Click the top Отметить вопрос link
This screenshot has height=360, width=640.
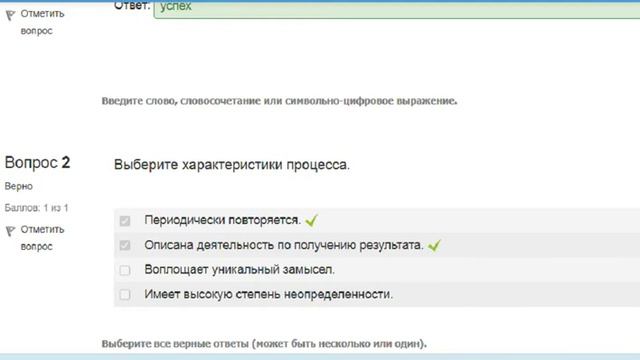[x=42, y=22]
